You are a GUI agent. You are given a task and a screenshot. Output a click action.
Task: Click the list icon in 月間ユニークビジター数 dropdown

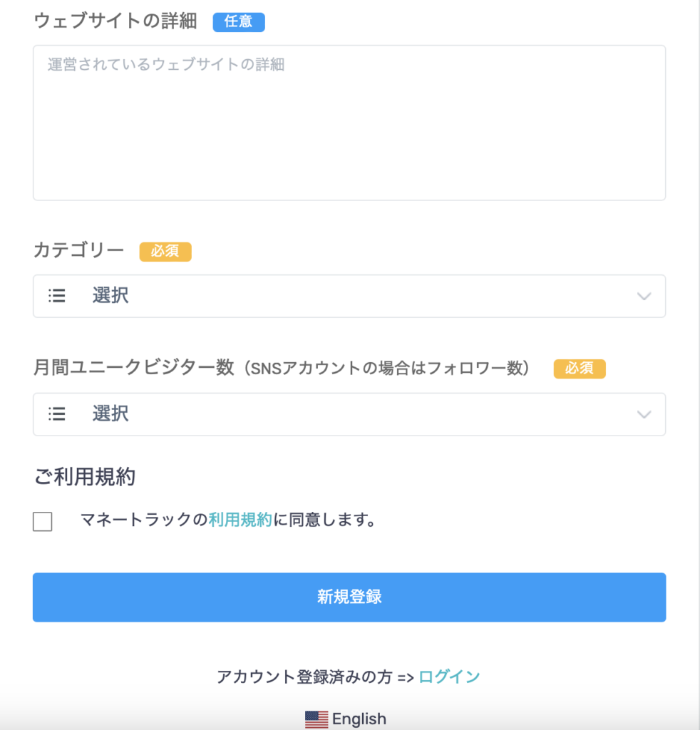(x=57, y=414)
